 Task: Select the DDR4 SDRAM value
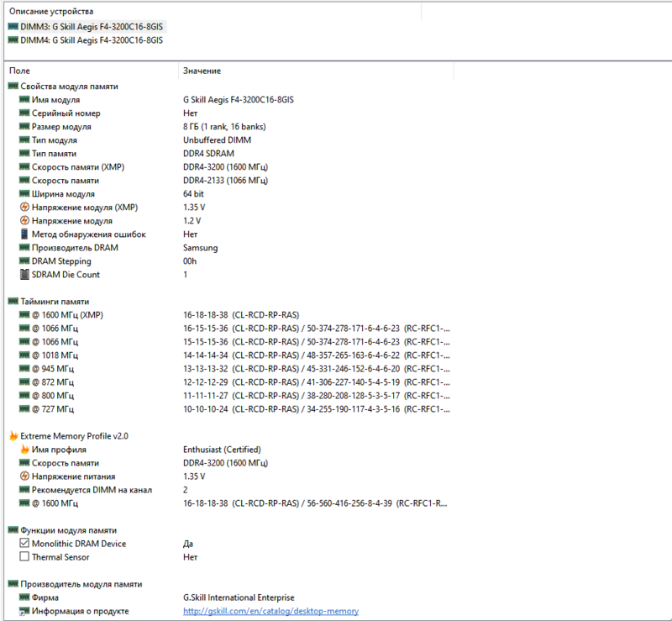click(208, 154)
